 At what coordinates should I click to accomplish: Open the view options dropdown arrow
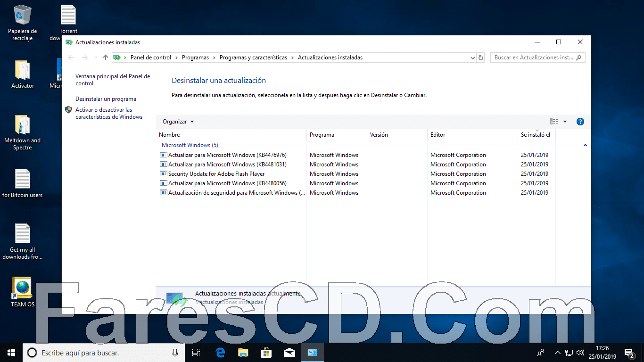tap(565, 122)
